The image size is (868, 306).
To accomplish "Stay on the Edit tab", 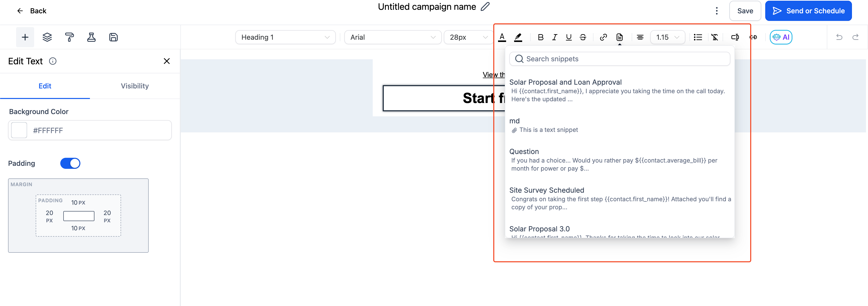I will click(45, 86).
